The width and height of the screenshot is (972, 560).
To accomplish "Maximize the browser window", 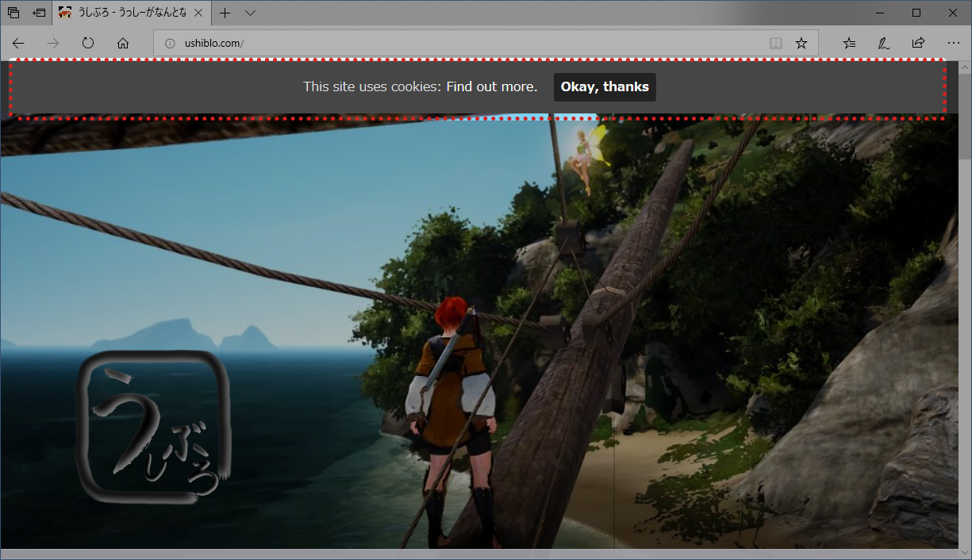I will pos(916,13).
